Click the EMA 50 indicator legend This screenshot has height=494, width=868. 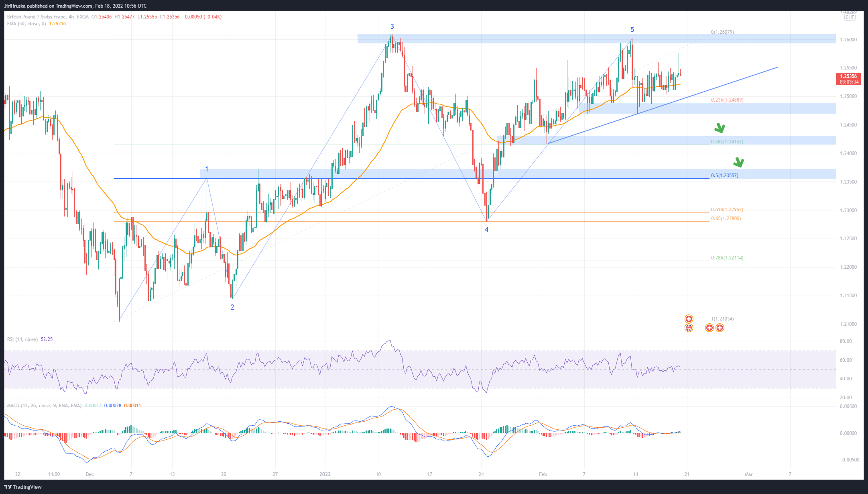tap(26, 24)
